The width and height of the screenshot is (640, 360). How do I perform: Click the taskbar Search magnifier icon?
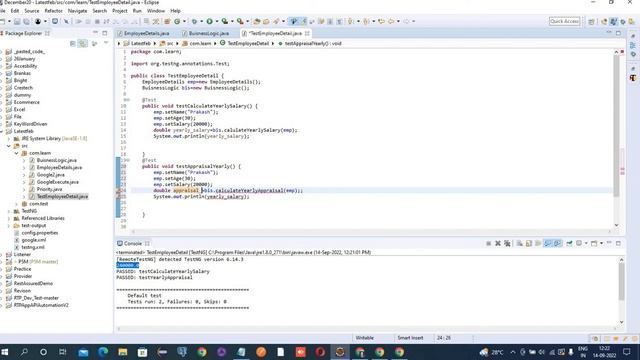point(24,352)
